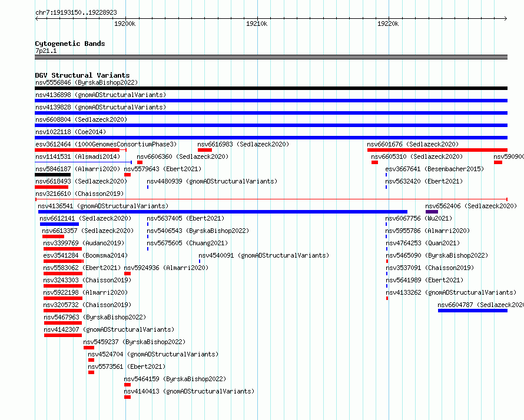This screenshot has width=524, height=420.
Task: Open nsv6067756 (Wu2021) variant
Action: point(419,218)
